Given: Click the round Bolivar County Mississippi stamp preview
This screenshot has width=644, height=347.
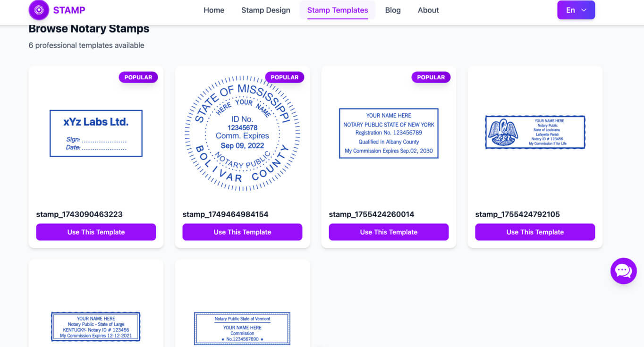Looking at the screenshot, I should [x=242, y=133].
